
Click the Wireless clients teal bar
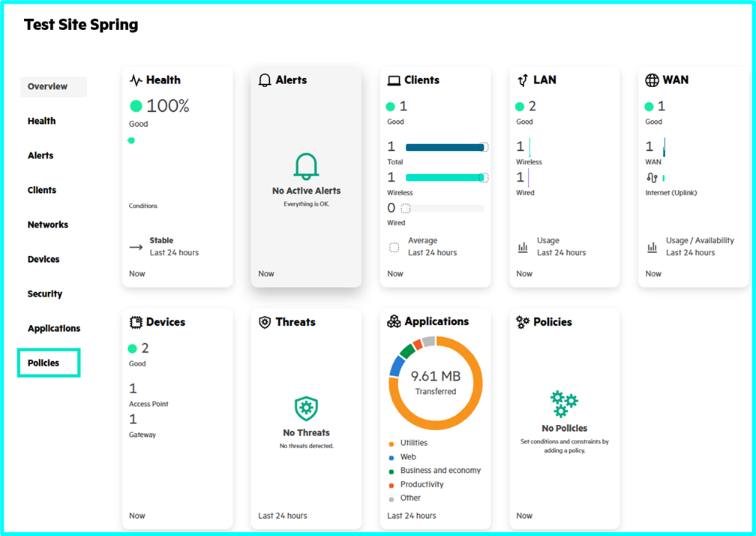pyautogui.click(x=445, y=178)
